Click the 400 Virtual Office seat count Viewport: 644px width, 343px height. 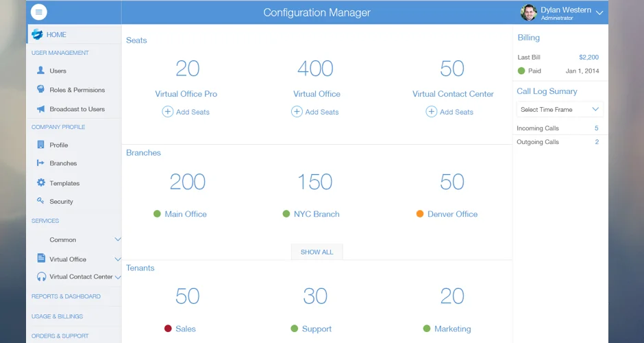click(315, 69)
